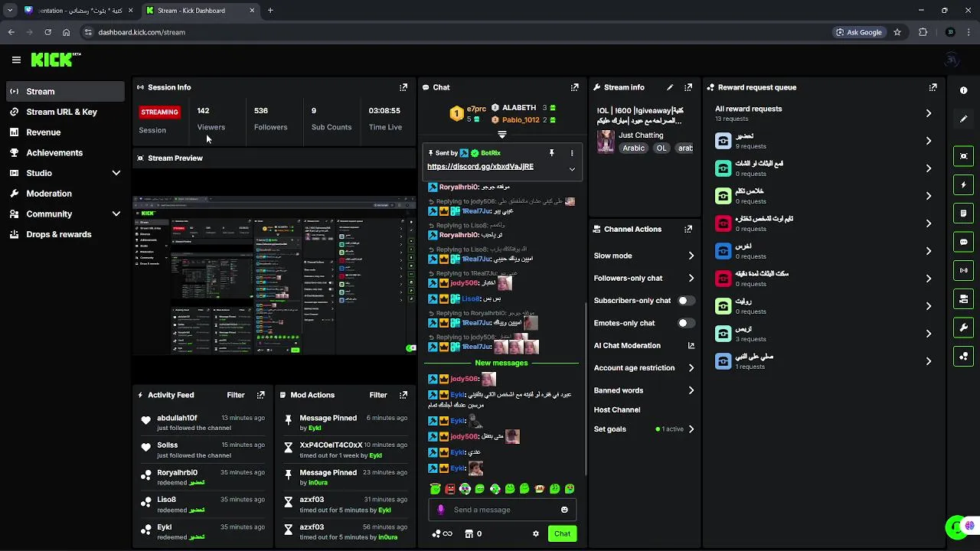Expand the Community sidebar section
This screenshot has height=551, width=980.
pyautogui.click(x=116, y=214)
